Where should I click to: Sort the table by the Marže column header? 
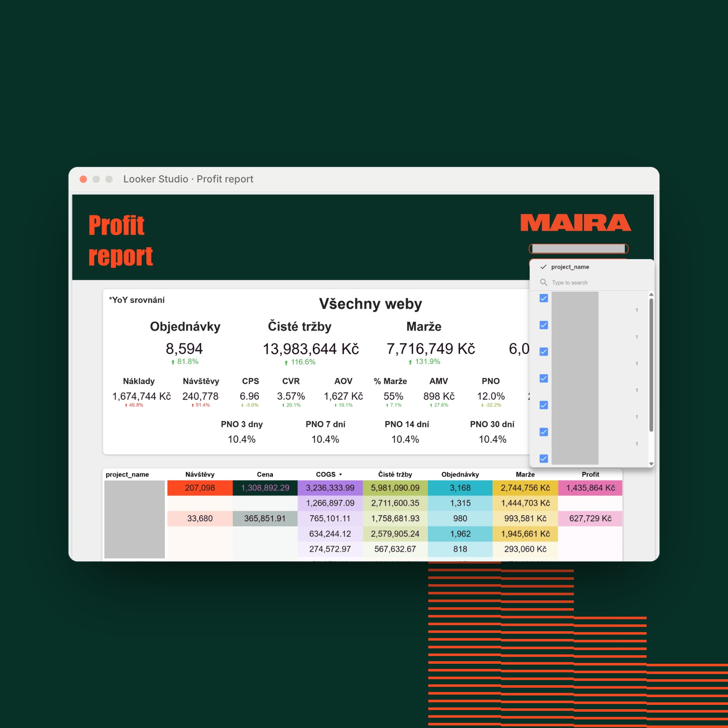tap(525, 474)
